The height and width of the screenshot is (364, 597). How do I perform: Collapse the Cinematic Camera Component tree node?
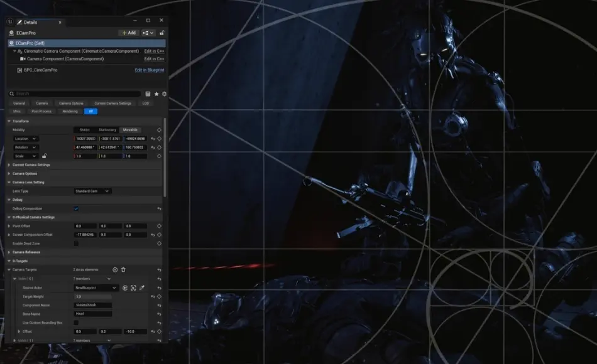(x=14, y=51)
